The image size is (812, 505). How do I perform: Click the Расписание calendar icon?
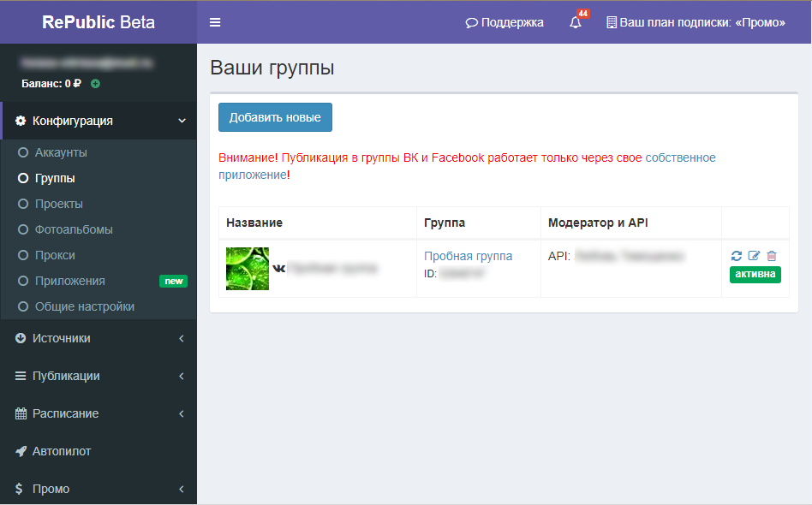21,413
